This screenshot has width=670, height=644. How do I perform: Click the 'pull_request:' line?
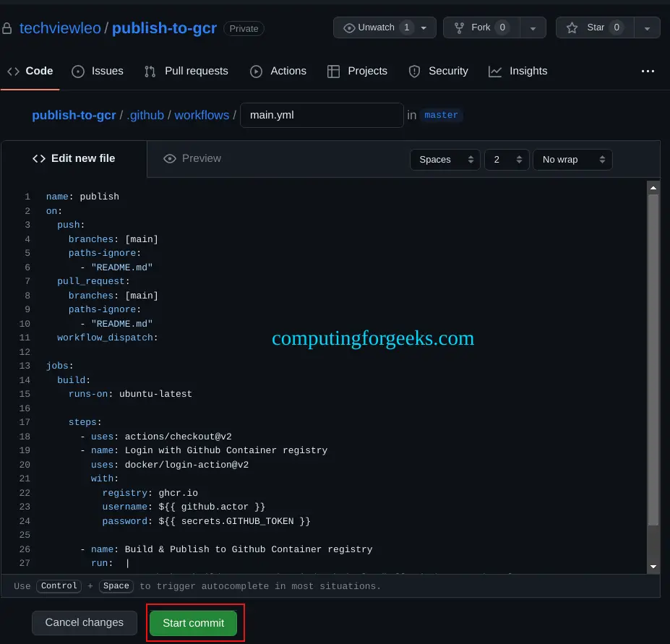pos(93,281)
